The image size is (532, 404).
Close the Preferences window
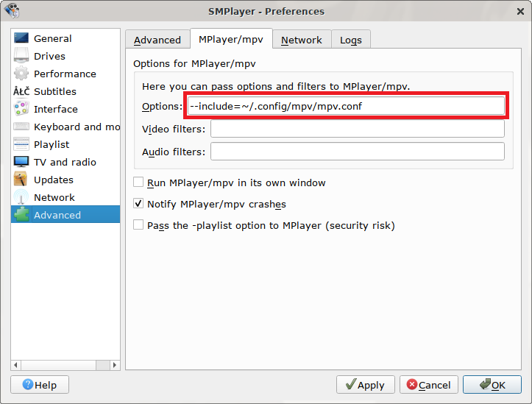click(520, 12)
